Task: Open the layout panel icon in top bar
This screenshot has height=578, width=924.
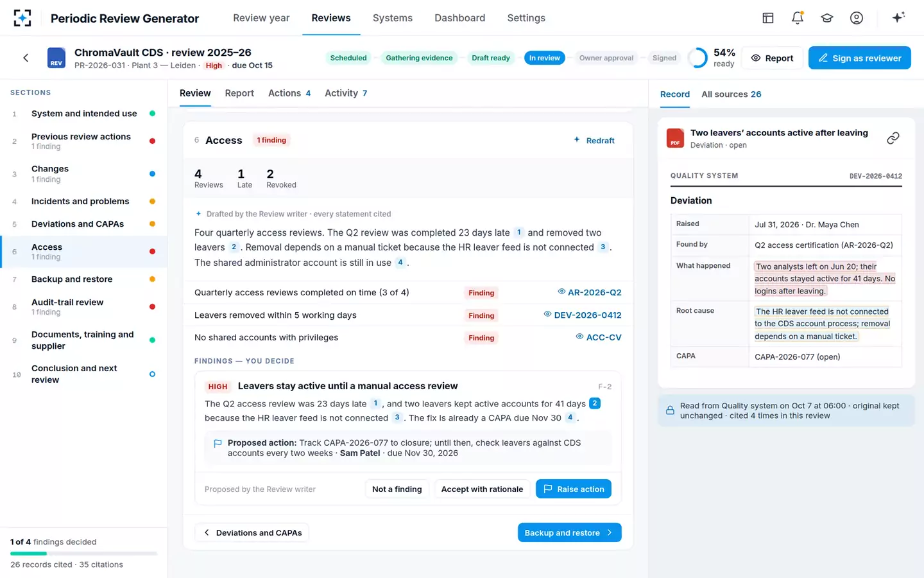Action: tap(768, 18)
